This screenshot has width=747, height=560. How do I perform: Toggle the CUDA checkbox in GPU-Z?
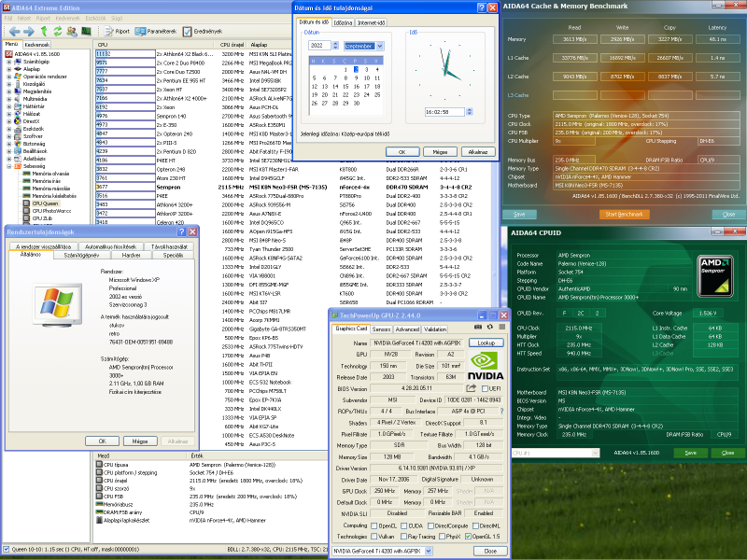[x=404, y=525]
